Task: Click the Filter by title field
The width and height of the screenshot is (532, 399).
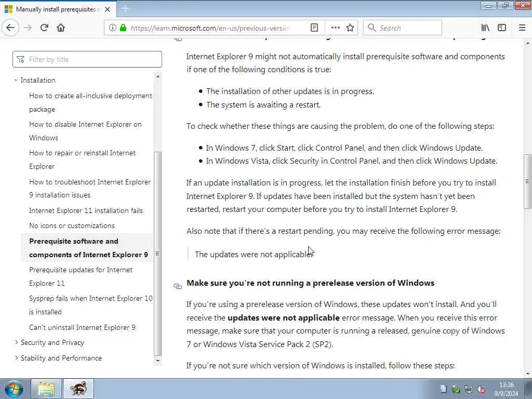Action: point(87,59)
